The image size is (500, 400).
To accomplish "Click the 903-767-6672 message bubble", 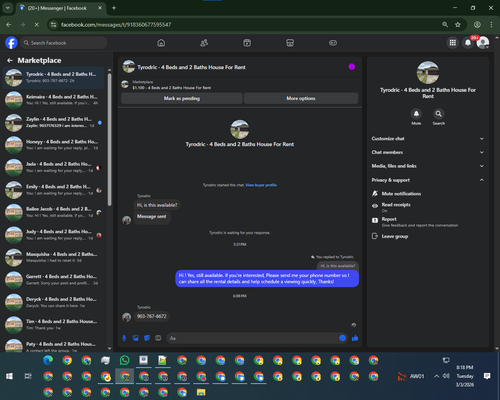I will click(x=152, y=316).
